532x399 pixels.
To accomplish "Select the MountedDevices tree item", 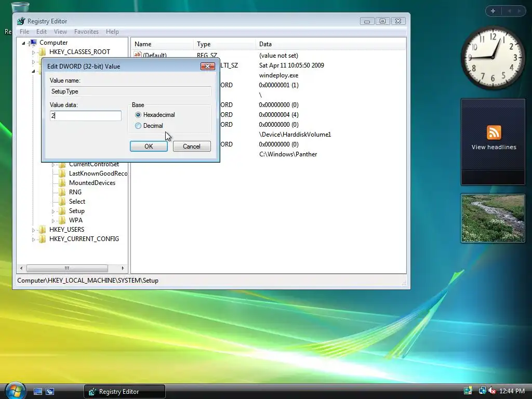I will tap(92, 183).
